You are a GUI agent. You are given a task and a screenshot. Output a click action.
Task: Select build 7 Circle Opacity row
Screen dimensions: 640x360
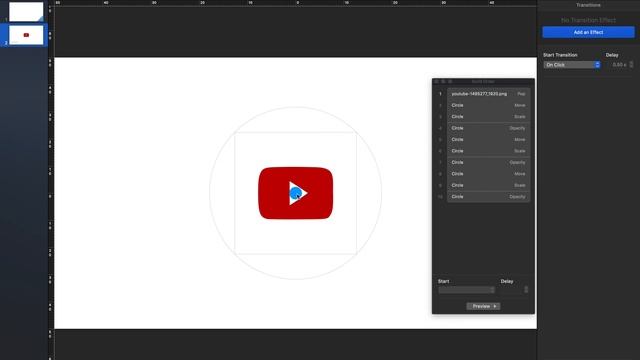pos(489,162)
